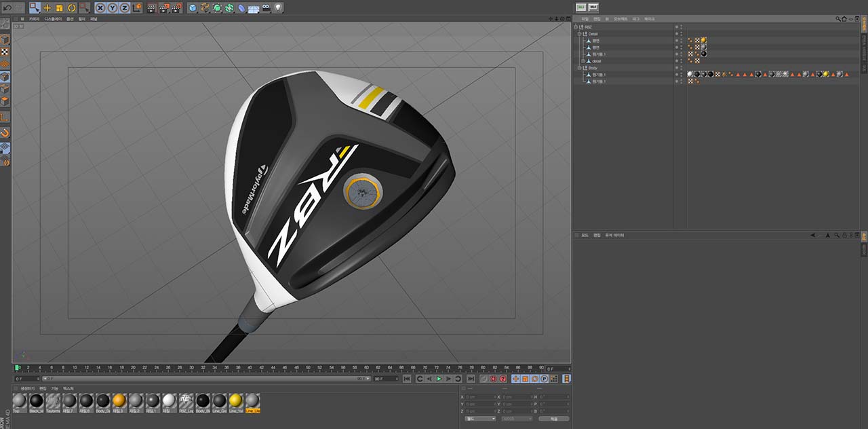Click the yellow material tag on first 평면

click(x=703, y=41)
